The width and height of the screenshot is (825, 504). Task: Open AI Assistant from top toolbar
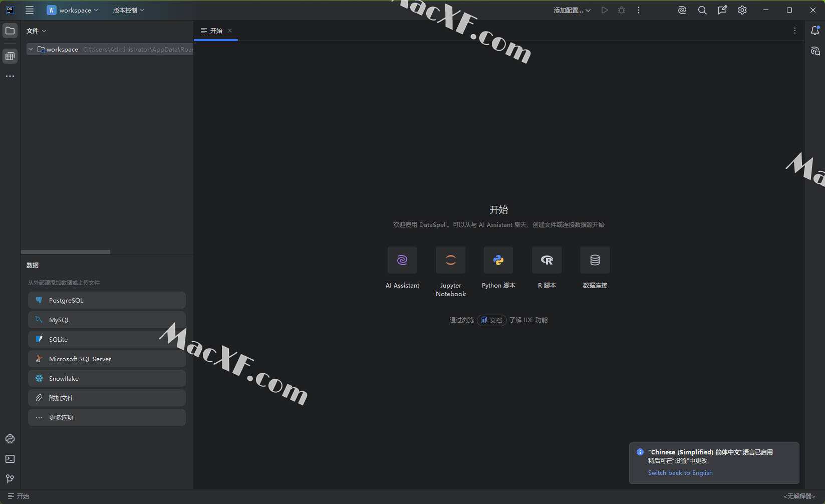point(682,10)
